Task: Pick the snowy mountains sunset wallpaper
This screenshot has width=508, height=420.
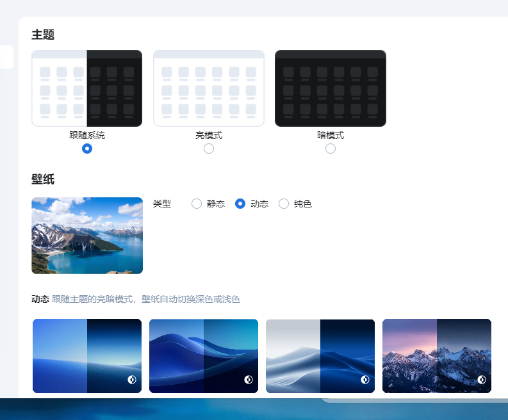Action: tap(437, 356)
